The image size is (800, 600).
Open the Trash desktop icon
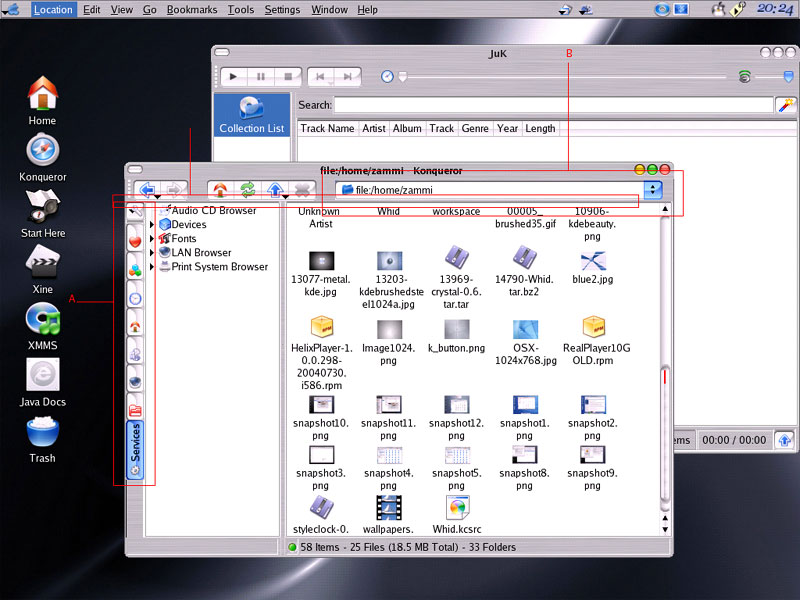pyautogui.click(x=42, y=439)
